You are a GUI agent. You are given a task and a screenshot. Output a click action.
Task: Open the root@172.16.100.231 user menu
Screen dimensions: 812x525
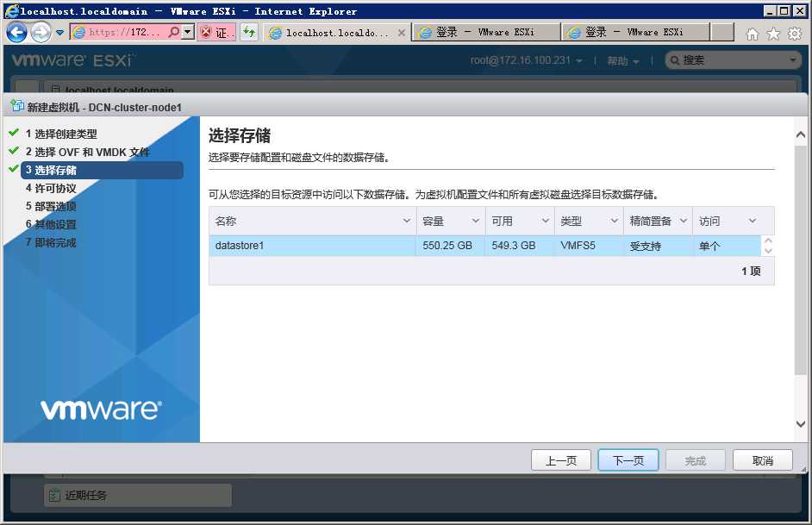pos(526,60)
